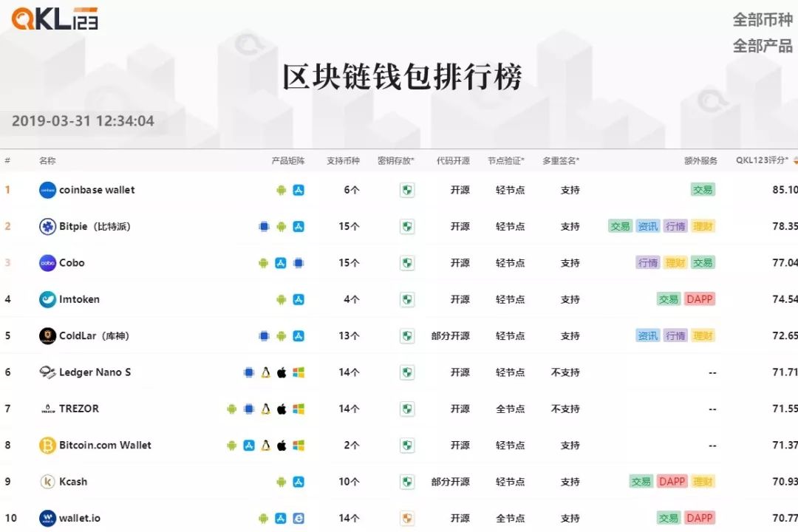Click hardware chip icon in Bitpie row
Screen dimensions: 798x532
tap(264, 227)
